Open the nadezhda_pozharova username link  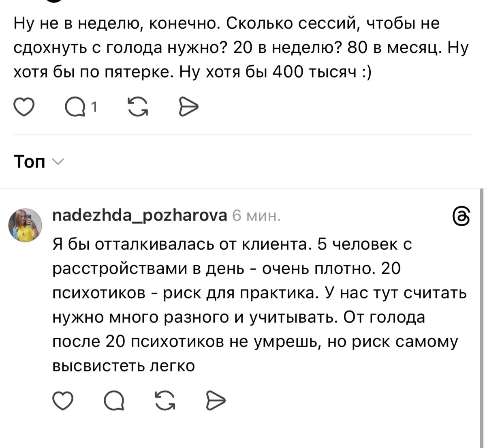(140, 215)
